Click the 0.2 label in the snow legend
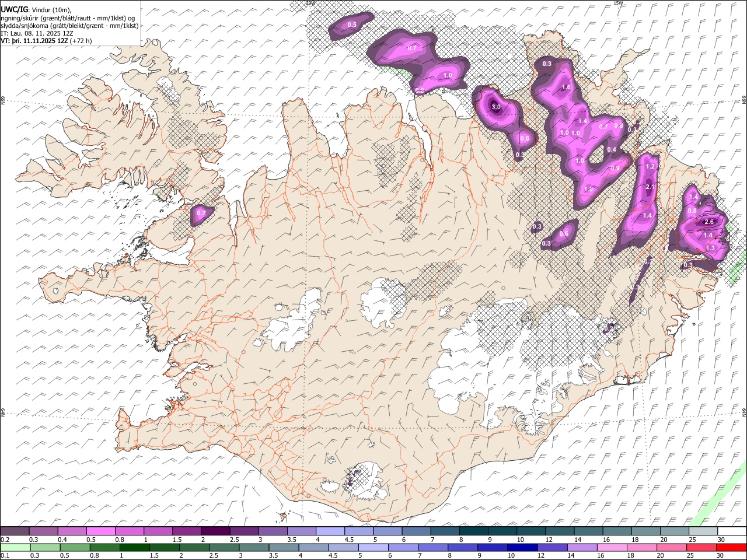This screenshot has width=747, height=560. [4, 540]
